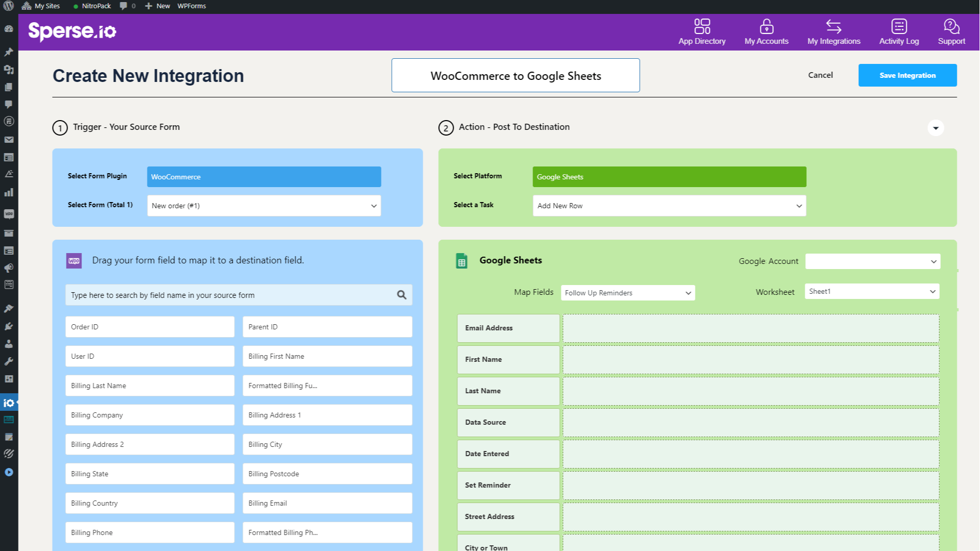
Task: Collapse the Action section with the chevron
Action: click(x=936, y=127)
